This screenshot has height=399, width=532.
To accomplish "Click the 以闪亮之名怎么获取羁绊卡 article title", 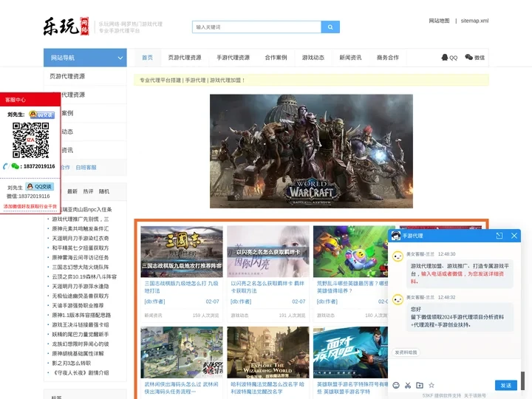I will click(x=267, y=287).
